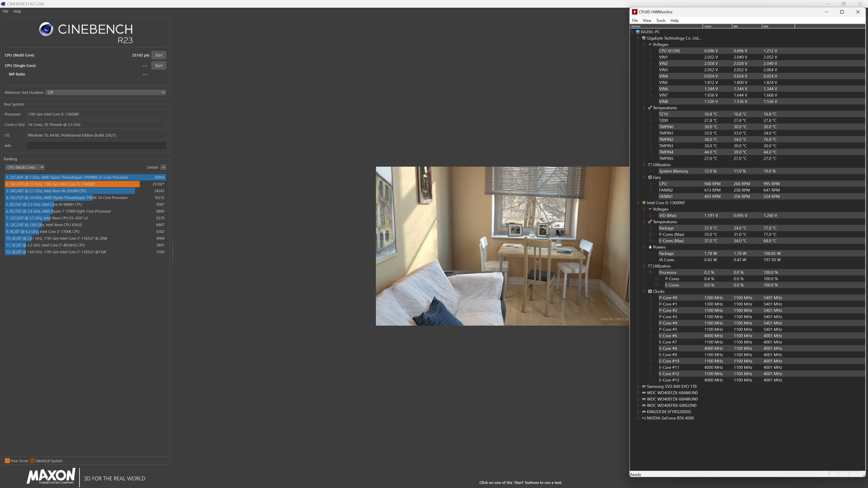Open HWMonitor Help menu

(675, 21)
